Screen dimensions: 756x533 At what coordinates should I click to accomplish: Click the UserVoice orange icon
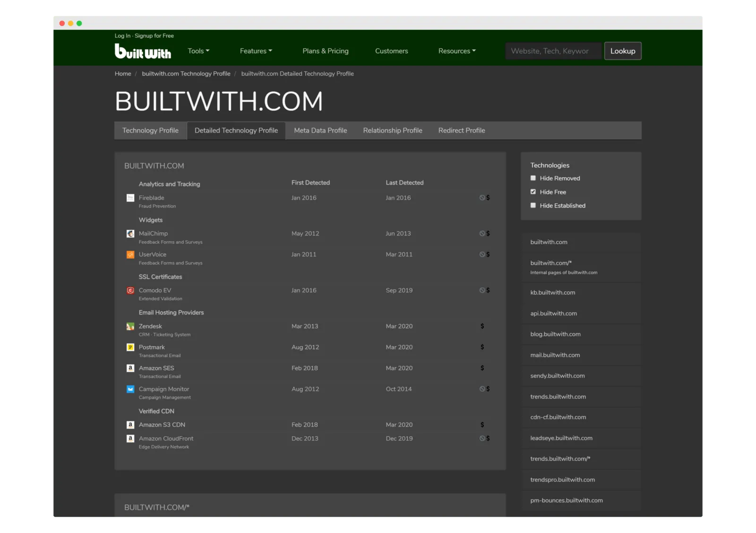point(130,254)
